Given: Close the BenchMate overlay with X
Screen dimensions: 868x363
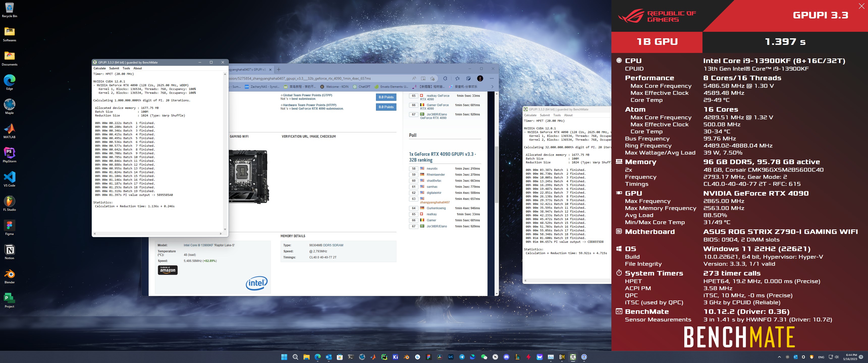Looking at the screenshot, I should point(861,6).
